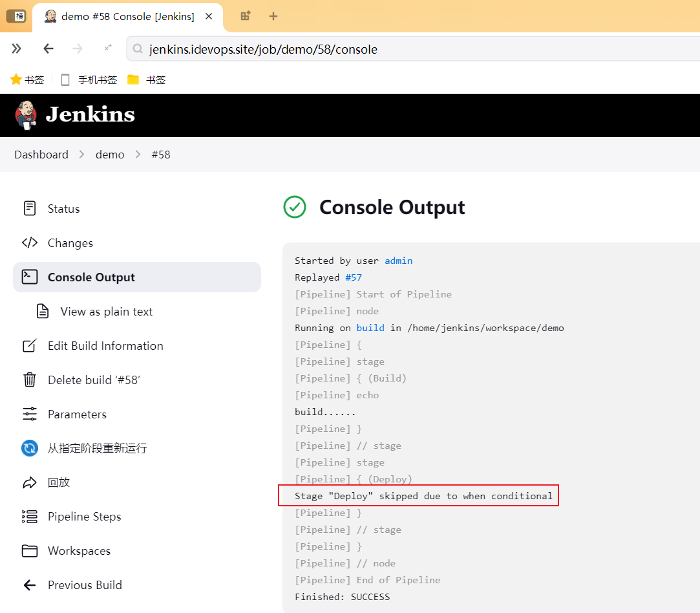Click the address bar search icon

138,49
